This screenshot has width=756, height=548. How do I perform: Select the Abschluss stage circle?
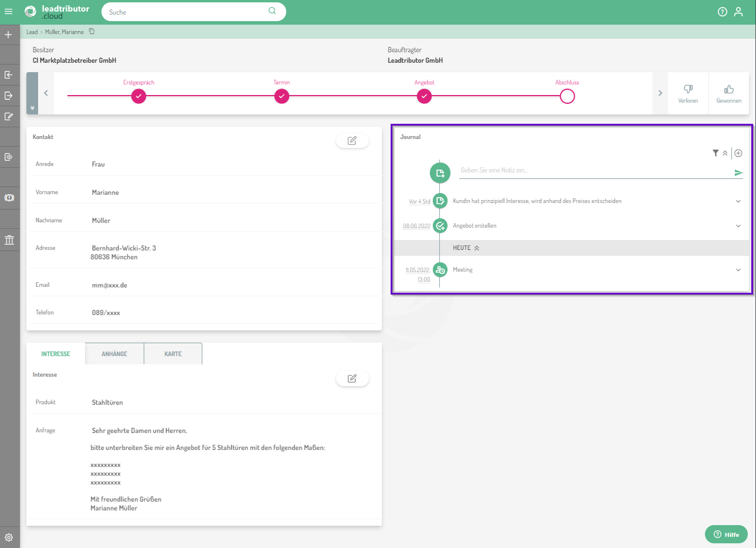point(567,96)
